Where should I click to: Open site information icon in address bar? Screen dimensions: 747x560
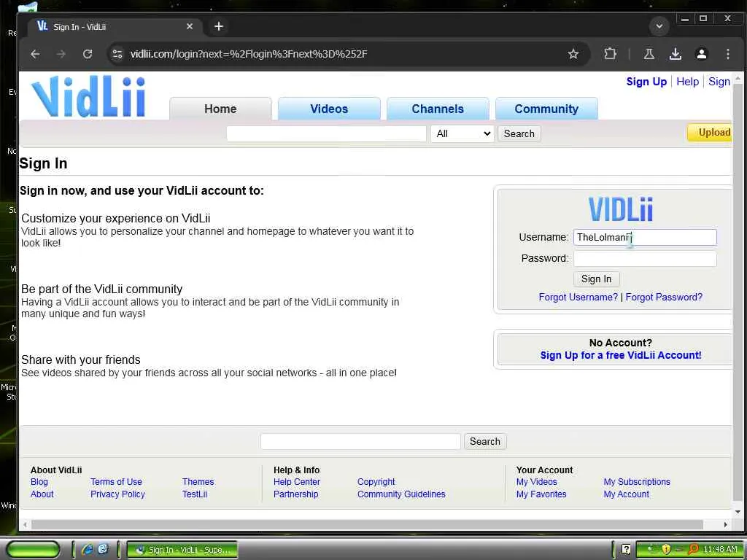point(117,54)
